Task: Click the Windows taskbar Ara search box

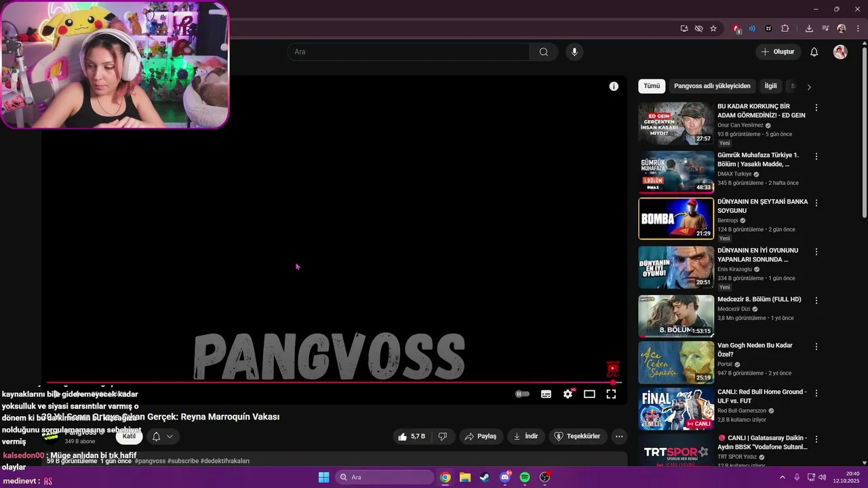Action: pos(384,477)
